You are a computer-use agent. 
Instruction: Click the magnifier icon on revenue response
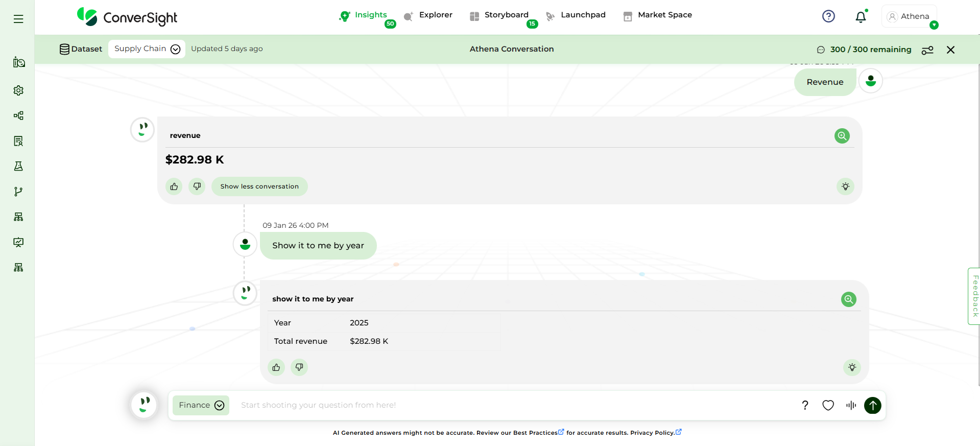click(842, 136)
